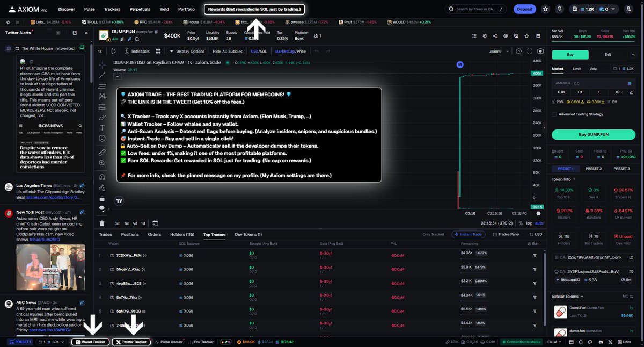Open favorites star icon in top bar
The width and height of the screenshot is (644, 347).
click(545, 9)
